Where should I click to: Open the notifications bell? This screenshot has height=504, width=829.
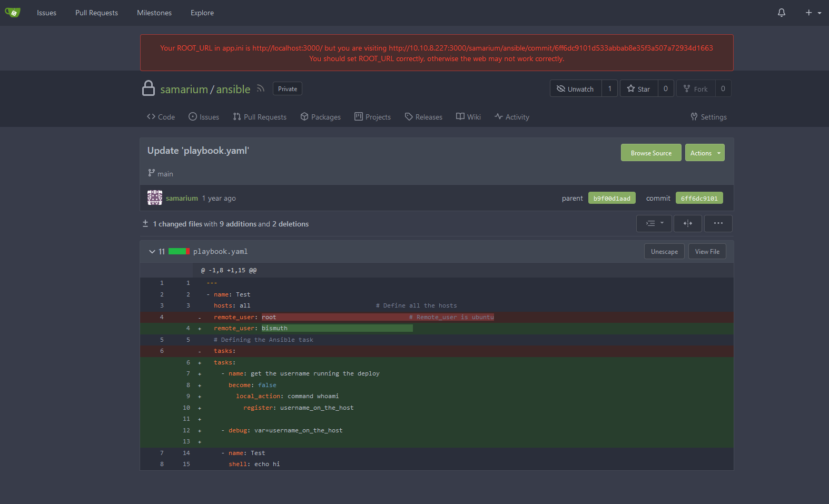(x=782, y=13)
